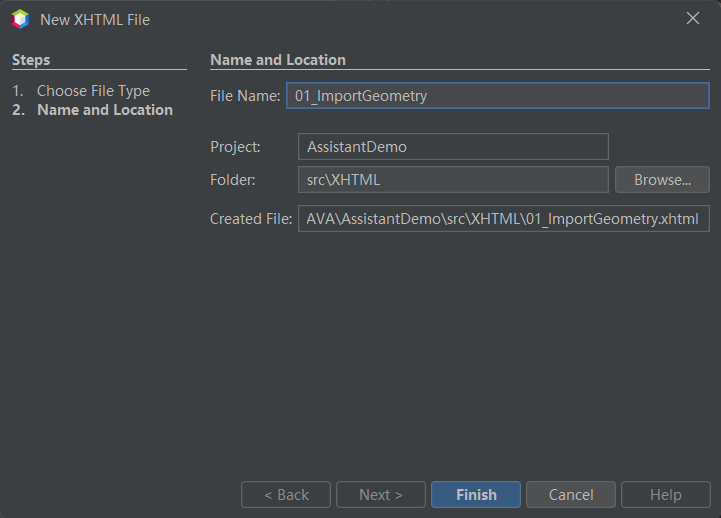Open Help for this wizard
The image size is (721, 518).
(x=665, y=494)
